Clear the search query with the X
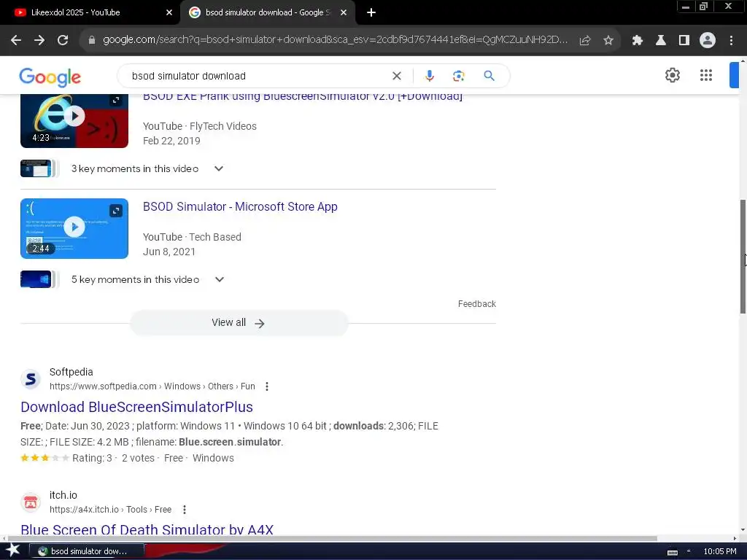Viewport: 747px width, 560px height. [x=396, y=76]
